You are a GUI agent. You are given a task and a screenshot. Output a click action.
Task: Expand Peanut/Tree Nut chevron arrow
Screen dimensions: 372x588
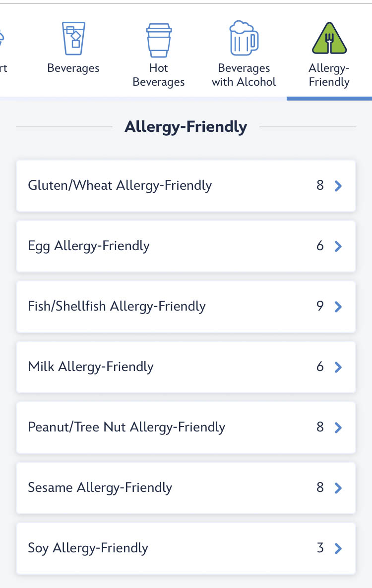click(x=338, y=428)
